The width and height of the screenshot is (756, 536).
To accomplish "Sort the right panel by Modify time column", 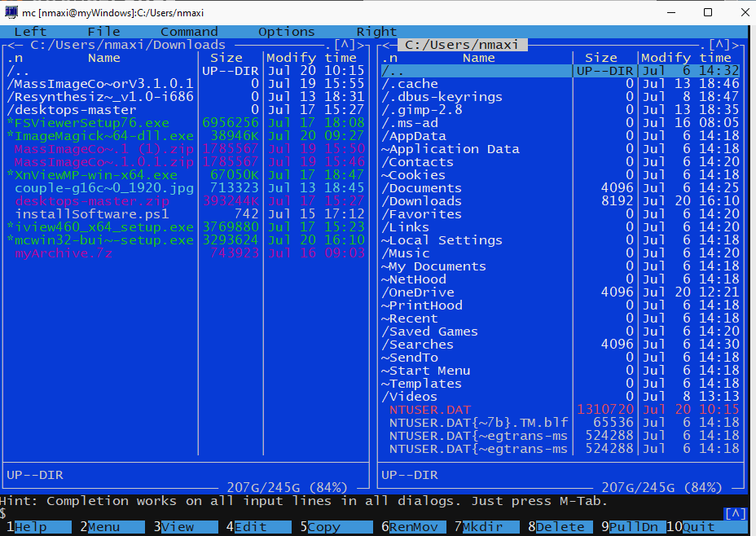I will (x=689, y=57).
